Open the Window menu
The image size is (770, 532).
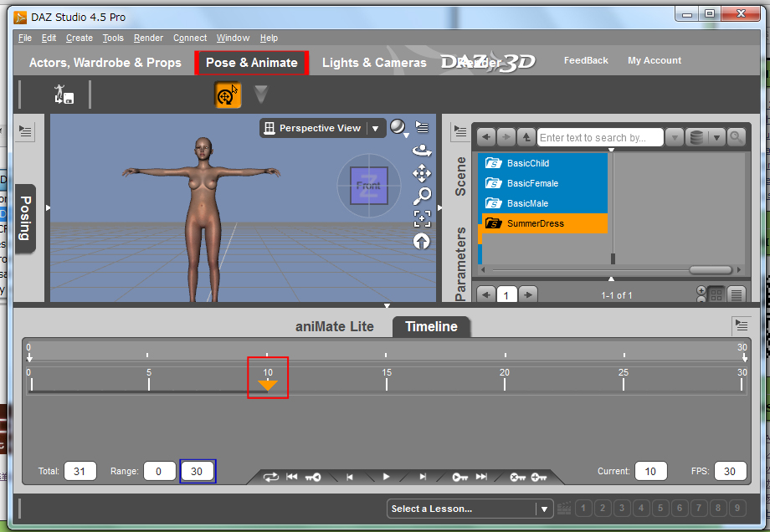pos(234,38)
